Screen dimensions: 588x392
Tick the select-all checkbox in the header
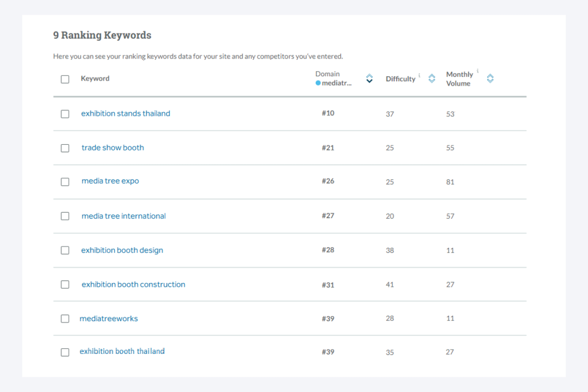pos(65,79)
